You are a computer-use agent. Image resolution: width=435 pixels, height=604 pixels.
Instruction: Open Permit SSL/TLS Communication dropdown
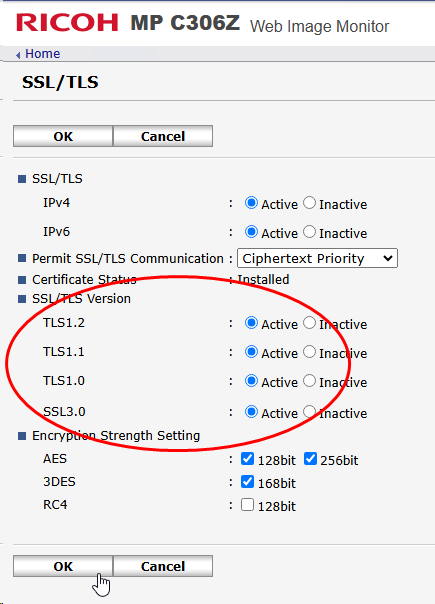pyautogui.click(x=317, y=258)
